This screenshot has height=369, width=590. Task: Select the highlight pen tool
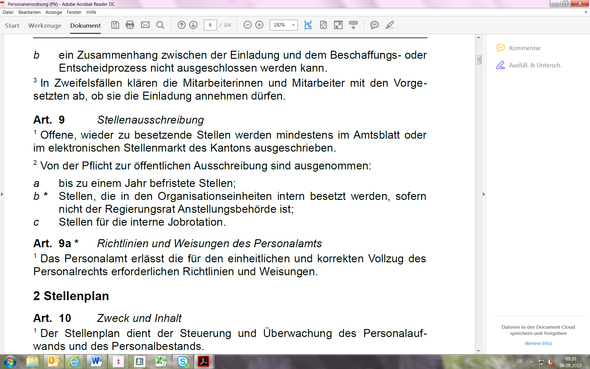coord(389,25)
